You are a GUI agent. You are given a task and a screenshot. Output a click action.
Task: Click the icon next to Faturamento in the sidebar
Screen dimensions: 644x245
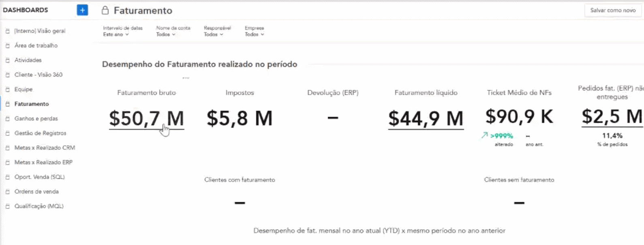click(x=7, y=104)
